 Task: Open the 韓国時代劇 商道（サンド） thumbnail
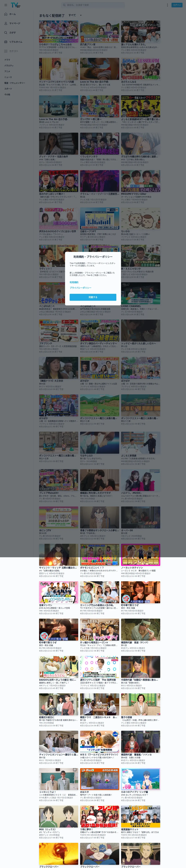(x=141, y=630)
